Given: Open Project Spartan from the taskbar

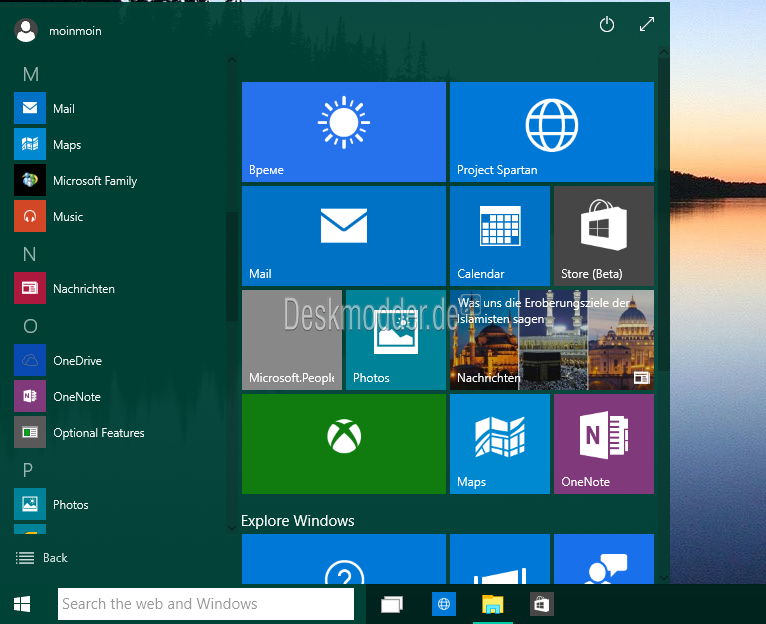Looking at the screenshot, I should [x=444, y=604].
